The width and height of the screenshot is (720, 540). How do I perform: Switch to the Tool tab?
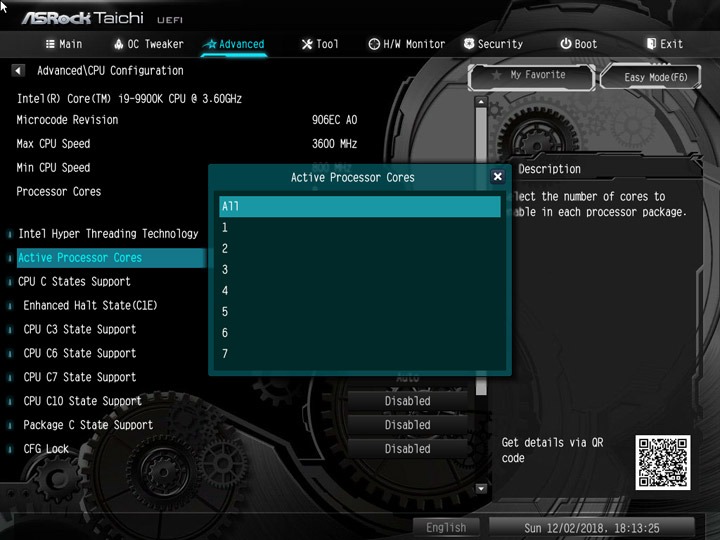pyautogui.click(x=320, y=44)
